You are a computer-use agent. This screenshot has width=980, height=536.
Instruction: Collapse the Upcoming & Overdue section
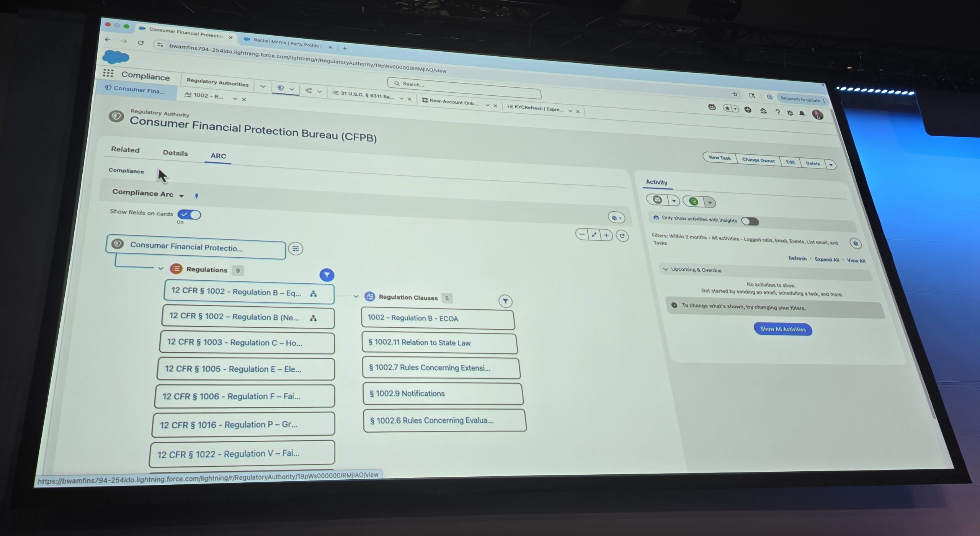tap(665, 269)
